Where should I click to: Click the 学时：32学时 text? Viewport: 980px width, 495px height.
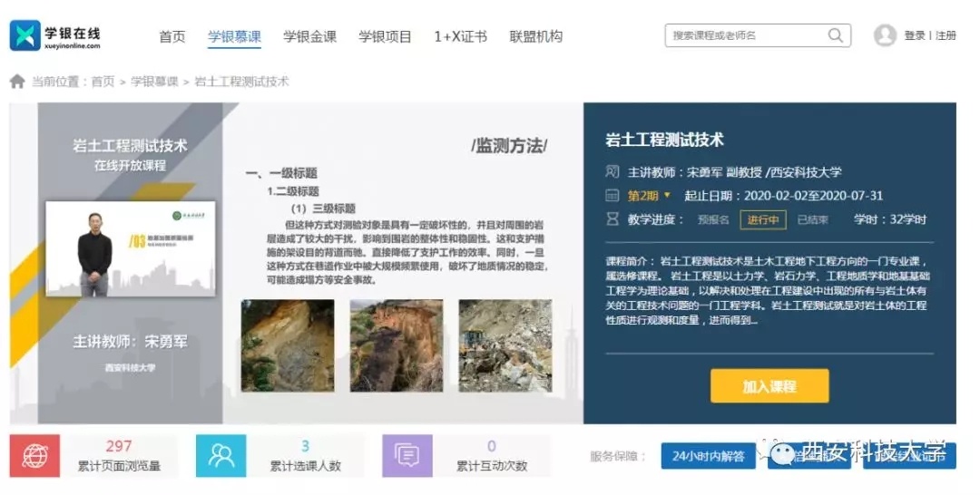(x=890, y=219)
